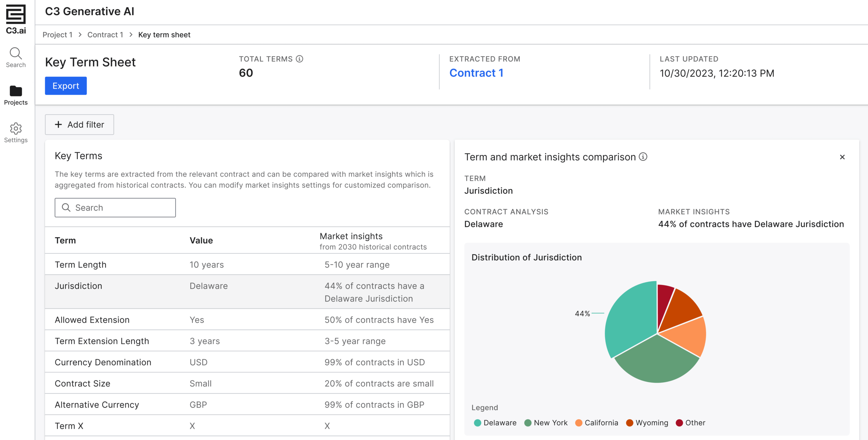This screenshot has height=440, width=868.
Task: Click '99% of contracts in USD' cell
Action: tap(375, 362)
